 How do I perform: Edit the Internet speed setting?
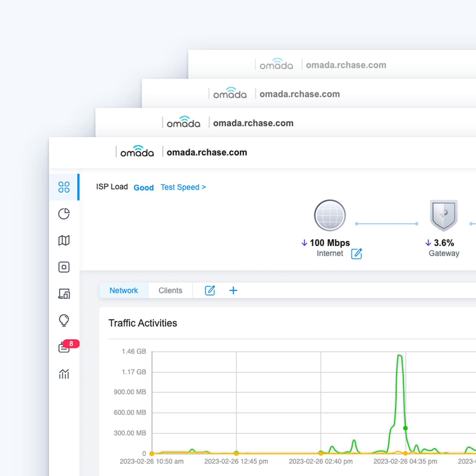[356, 254]
